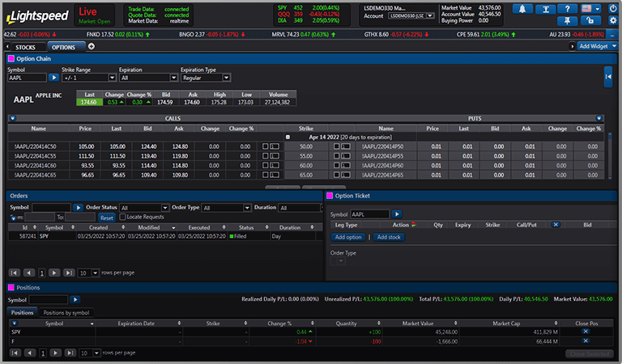Viewport: 622px width, 364px height.
Task: Check the call checkbox for strike 50.00
Action: pos(266,146)
